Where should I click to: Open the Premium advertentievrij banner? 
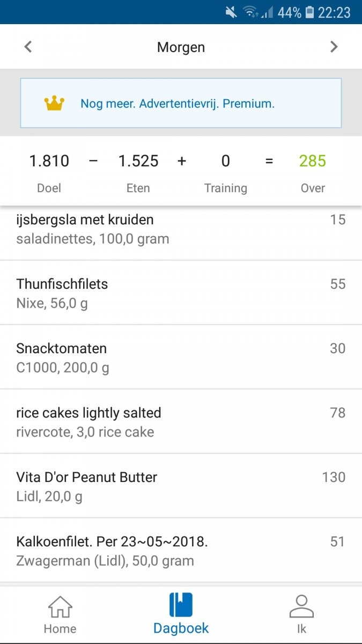click(x=181, y=103)
